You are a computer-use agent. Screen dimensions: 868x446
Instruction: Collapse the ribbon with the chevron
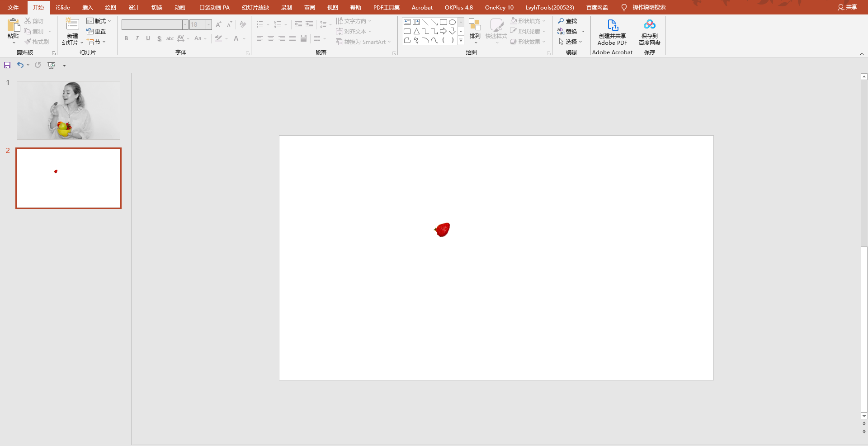pyautogui.click(x=862, y=54)
